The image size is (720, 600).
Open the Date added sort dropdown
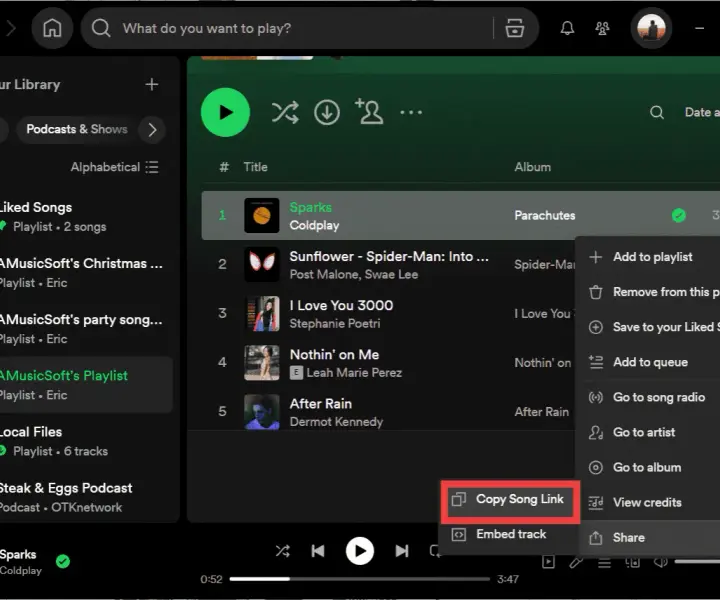coord(702,112)
